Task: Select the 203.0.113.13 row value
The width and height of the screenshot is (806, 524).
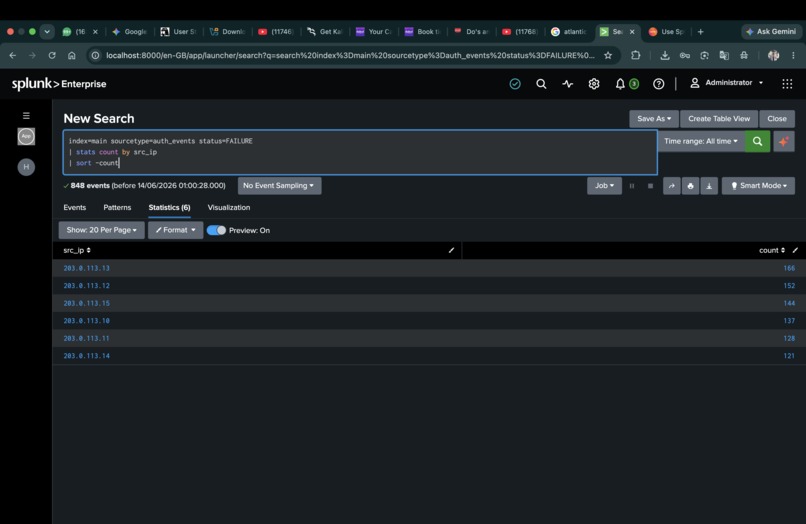Action: tap(86, 268)
